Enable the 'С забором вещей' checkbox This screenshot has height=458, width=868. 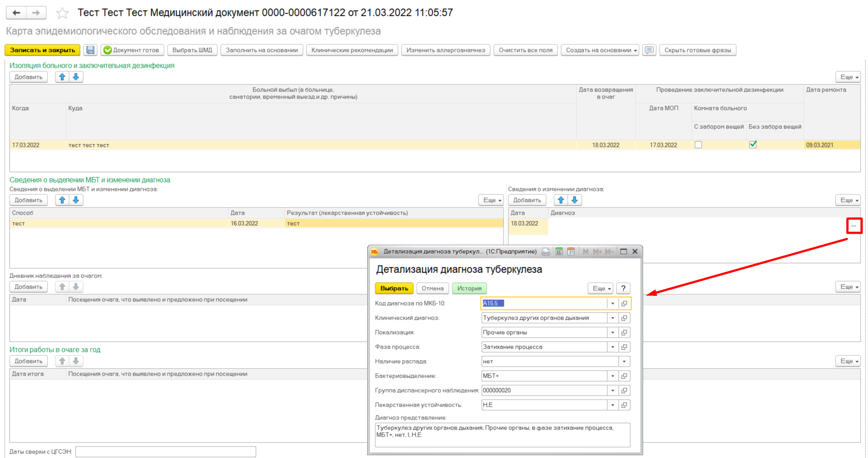[698, 145]
